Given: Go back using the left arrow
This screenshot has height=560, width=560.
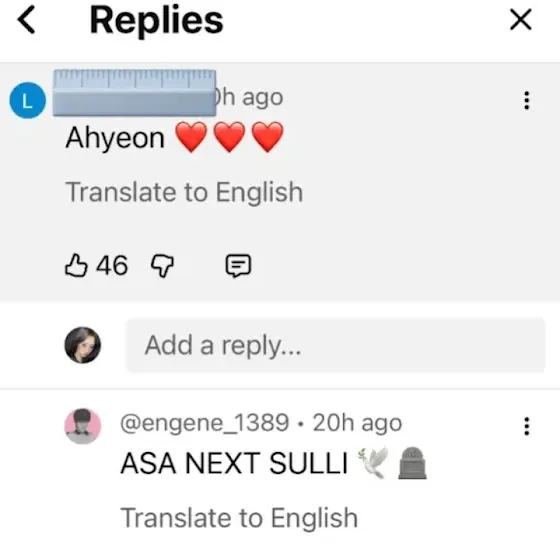Looking at the screenshot, I should coord(26,20).
